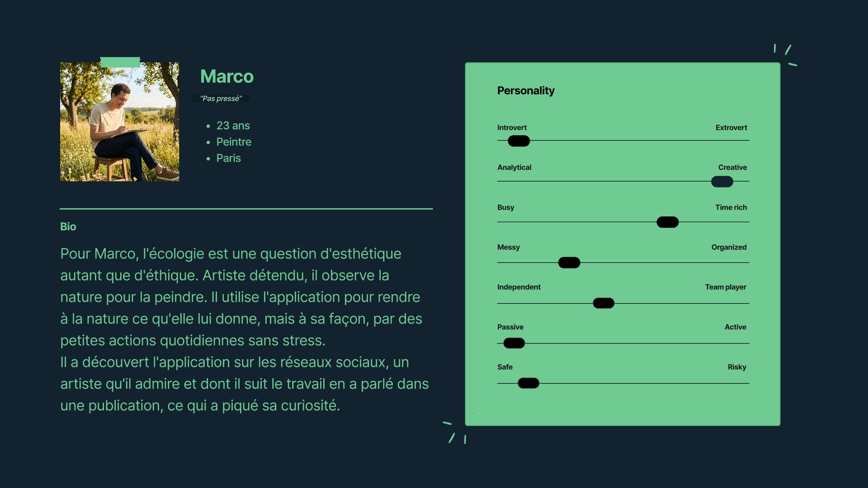The width and height of the screenshot is (868, 488).
Task: Click the Independent–Team player slider handle
Action: point(604,303)
